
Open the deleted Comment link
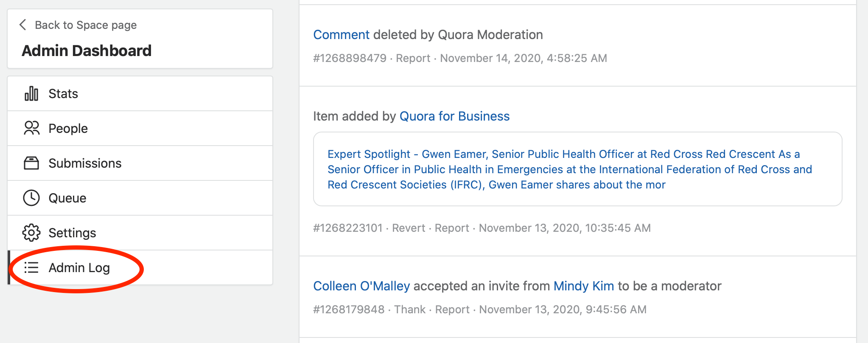pyautogui.click(x=341, y=34)
